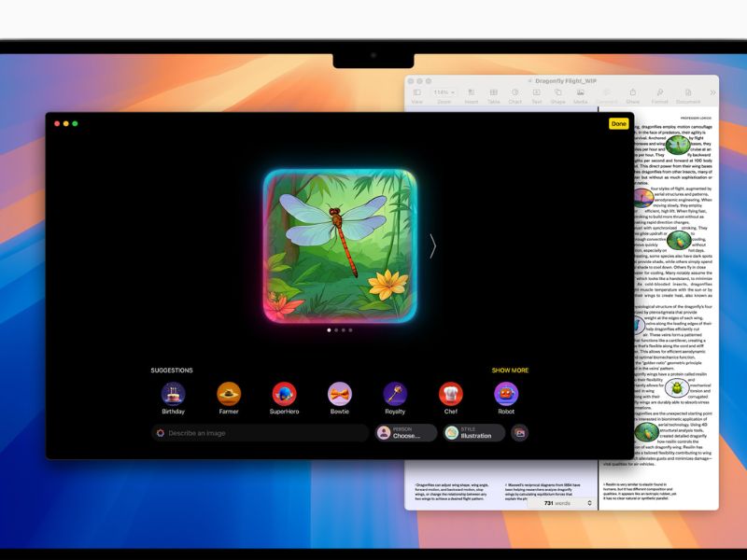Image resolution: width=747 pixels, height=560 pixels.
Task: Click the photo picker icon next to Style
Action: point(520,433)
